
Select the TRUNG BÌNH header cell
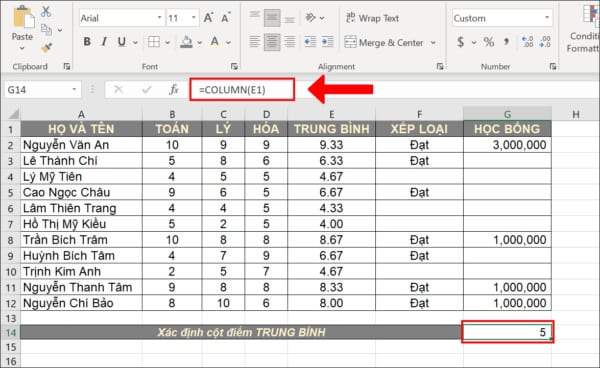(331, 129)
